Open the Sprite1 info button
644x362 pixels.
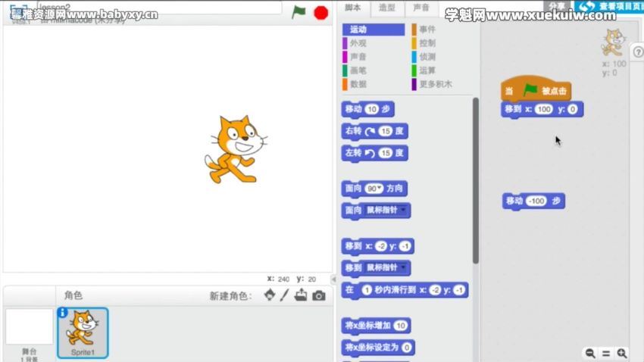coord(62,312)
